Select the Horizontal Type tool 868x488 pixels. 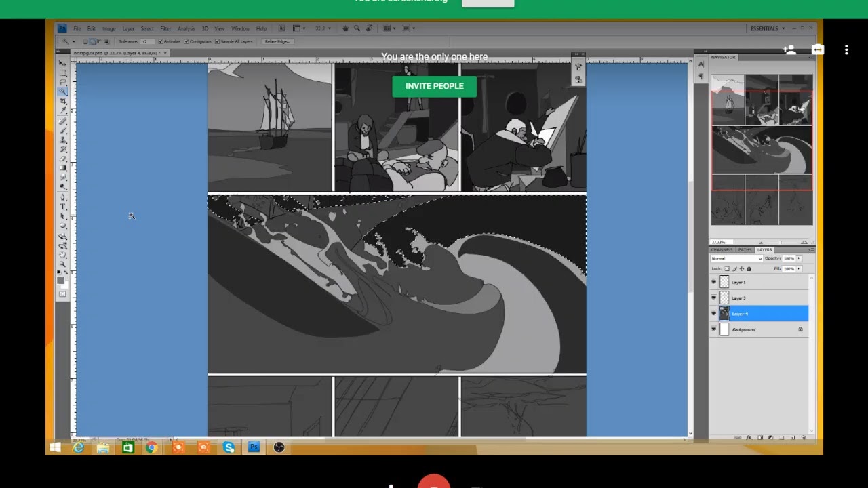63,206
